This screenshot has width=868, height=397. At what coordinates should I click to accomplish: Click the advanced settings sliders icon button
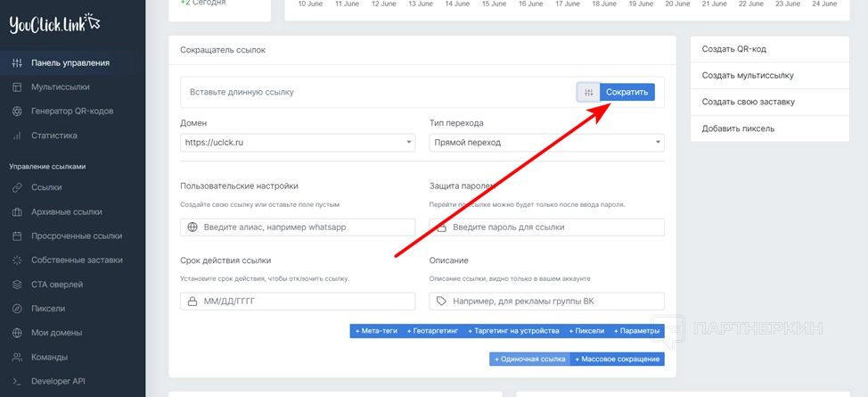pos(588,92)
